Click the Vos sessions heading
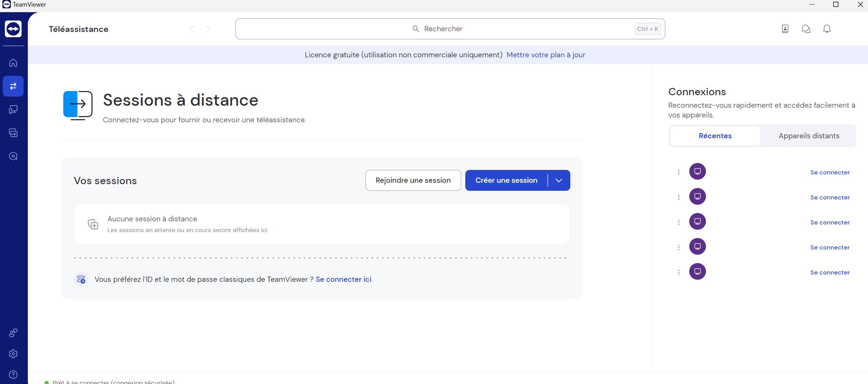The image size is (868, 384). [105, 181]
